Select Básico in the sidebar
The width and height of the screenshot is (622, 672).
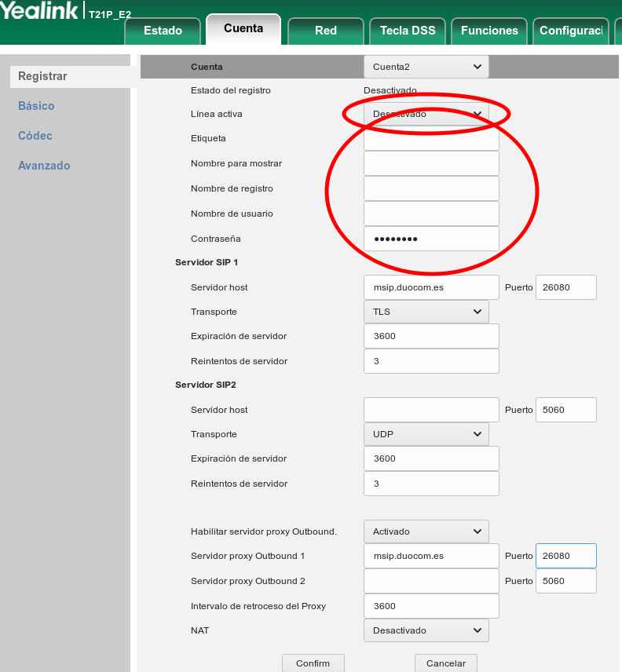point(36,106)
